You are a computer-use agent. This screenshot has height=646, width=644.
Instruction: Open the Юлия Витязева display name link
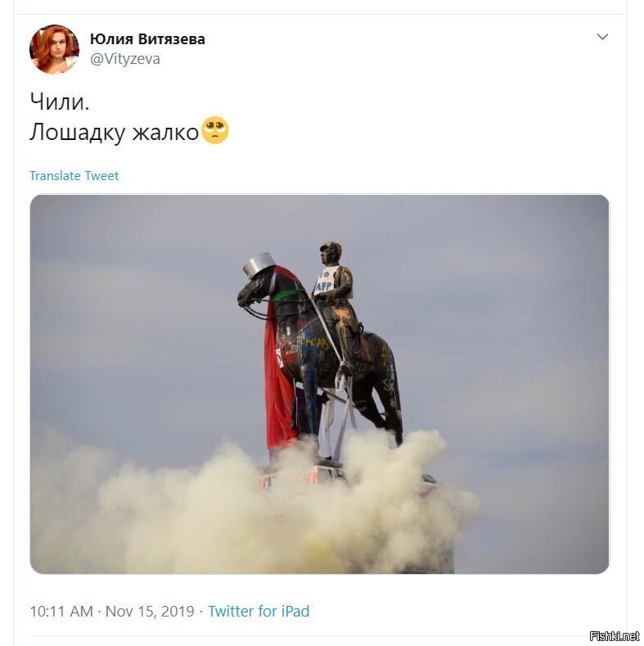[147, 39]
